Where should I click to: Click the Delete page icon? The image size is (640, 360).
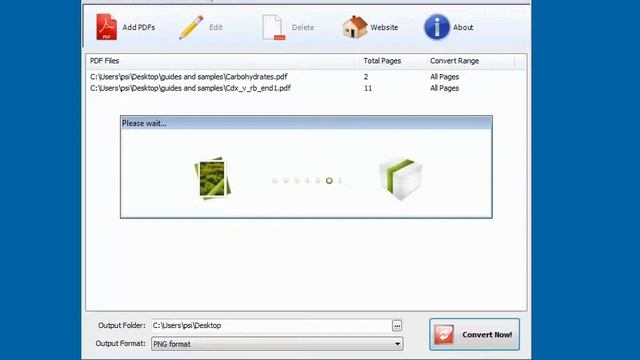pyautogui.click(x=273, y=27)
